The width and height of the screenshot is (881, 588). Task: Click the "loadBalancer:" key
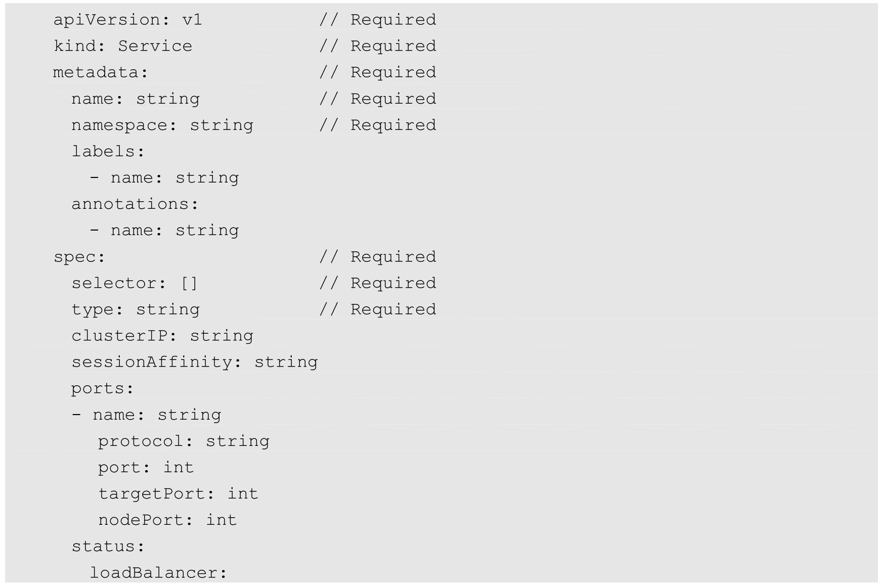click(x=159, y=572)
